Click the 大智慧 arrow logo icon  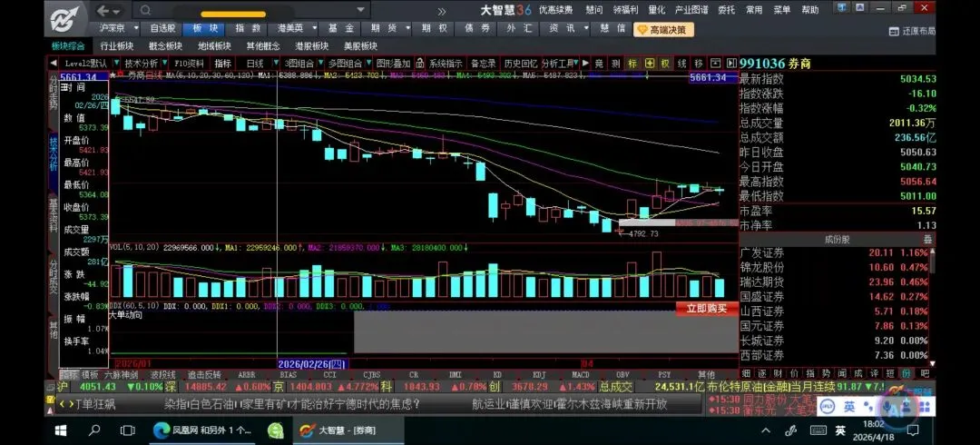66,20
